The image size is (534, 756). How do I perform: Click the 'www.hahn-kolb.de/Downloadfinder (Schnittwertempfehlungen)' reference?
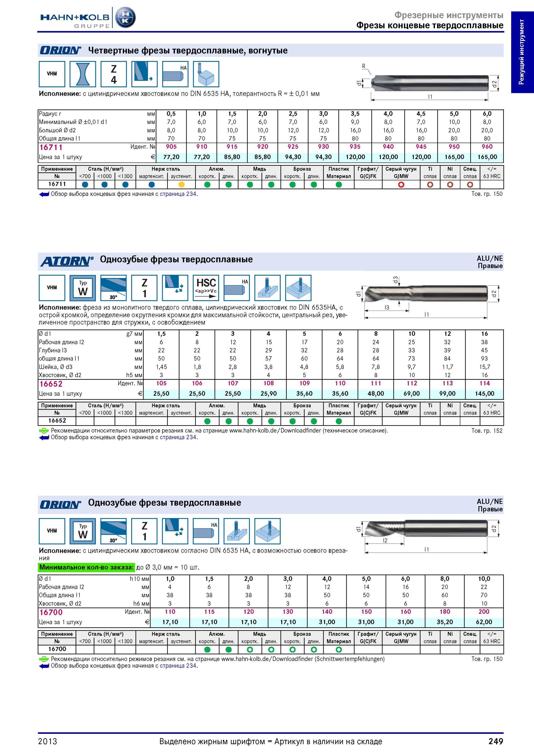tap(303, 659)
